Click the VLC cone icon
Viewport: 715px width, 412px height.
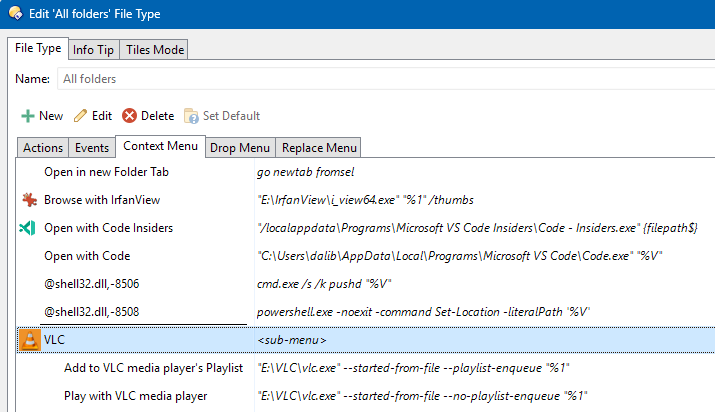(30, 340)
